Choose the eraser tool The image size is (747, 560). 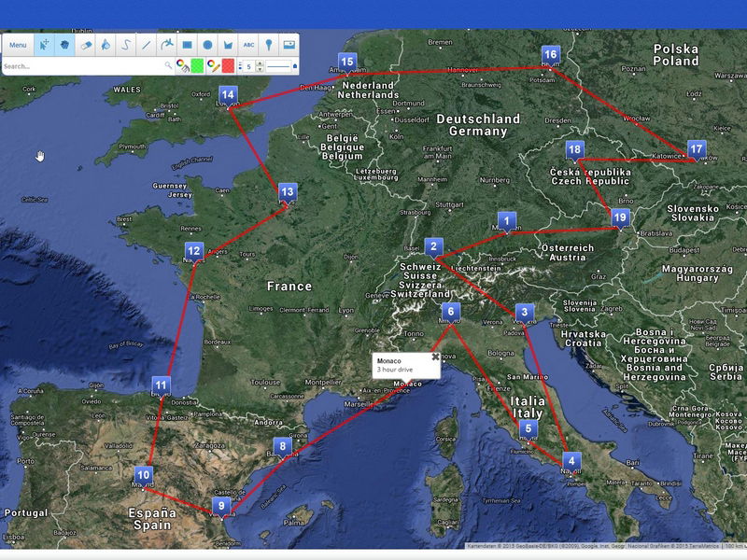pos(85,45)
